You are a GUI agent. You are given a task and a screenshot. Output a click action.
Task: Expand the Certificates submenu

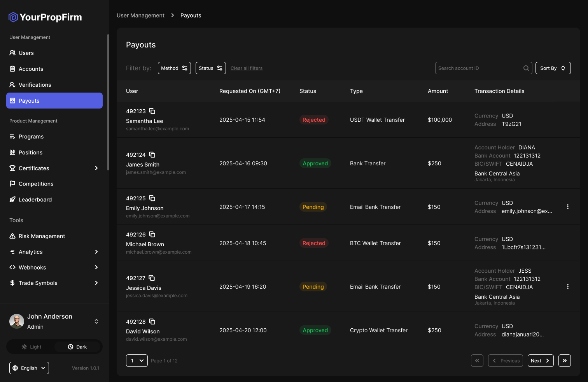tap(96, 168)
